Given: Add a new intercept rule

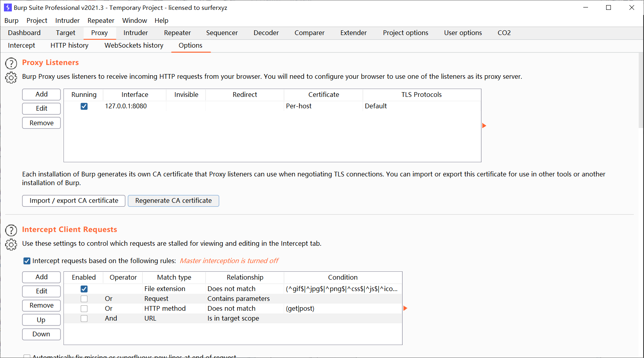Looking at the screenshot, I should [x=41, y=277].
